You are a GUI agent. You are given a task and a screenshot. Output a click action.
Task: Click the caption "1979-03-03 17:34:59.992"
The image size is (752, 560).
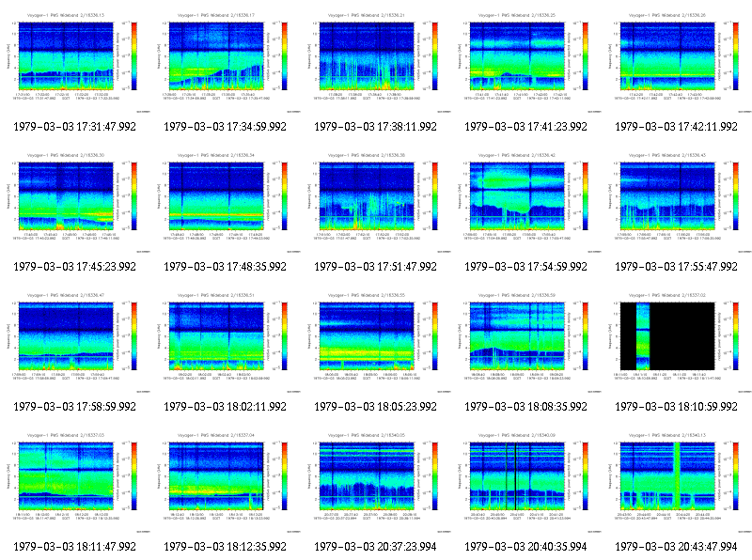tap(225, 127)
